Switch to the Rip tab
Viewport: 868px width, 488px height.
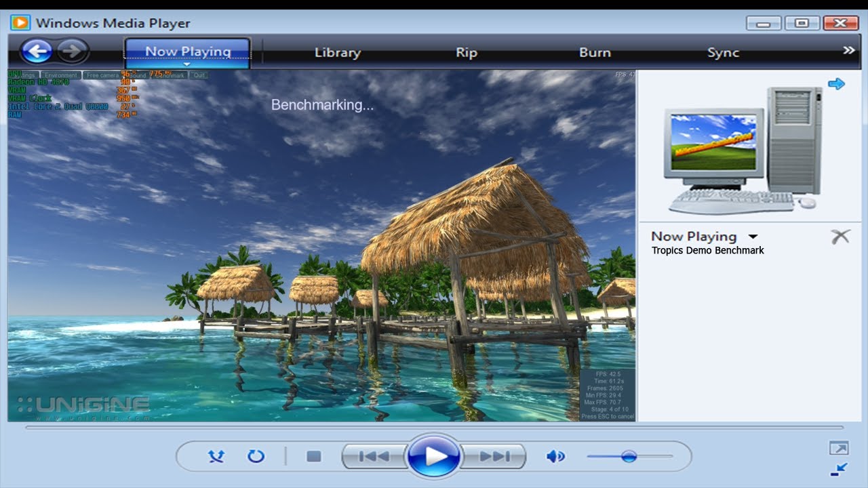point(467,53)
